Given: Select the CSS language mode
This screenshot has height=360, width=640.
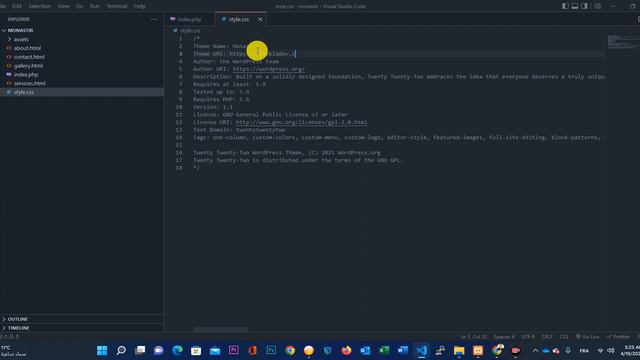Looking at the screenshot, I should pyautogui.click(x=564, y=337).
